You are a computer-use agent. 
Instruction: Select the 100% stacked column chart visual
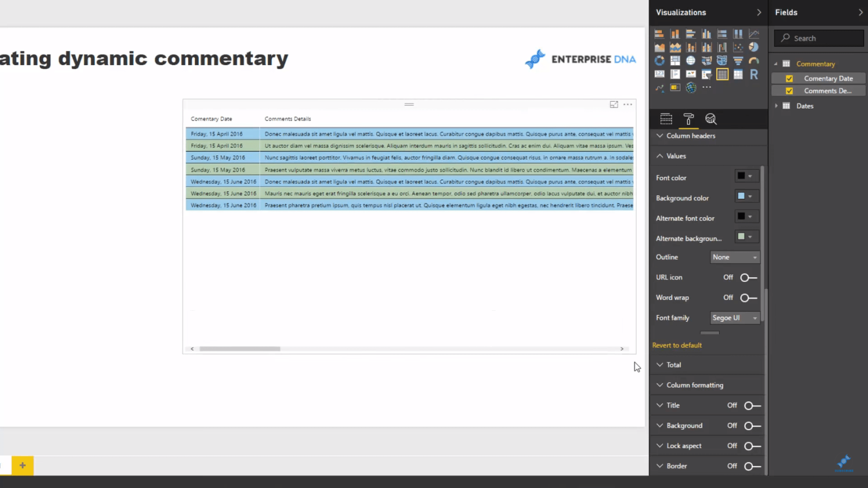point(738,34)
